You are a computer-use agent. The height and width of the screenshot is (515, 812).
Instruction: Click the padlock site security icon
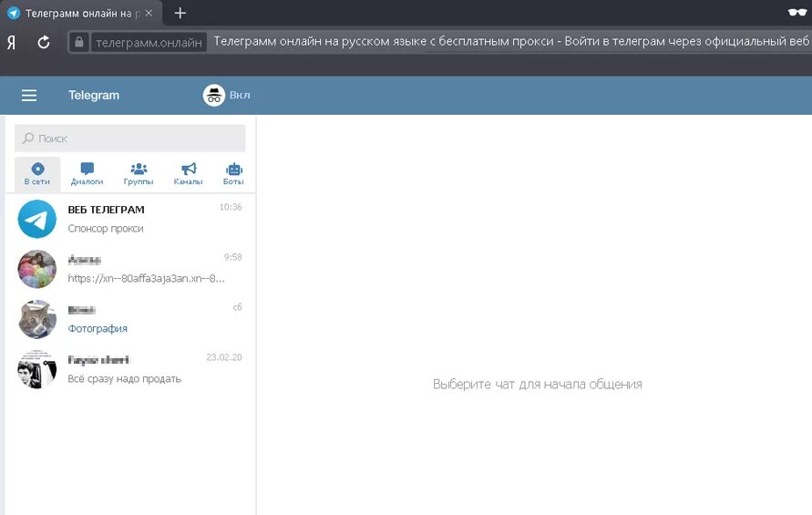78,42
